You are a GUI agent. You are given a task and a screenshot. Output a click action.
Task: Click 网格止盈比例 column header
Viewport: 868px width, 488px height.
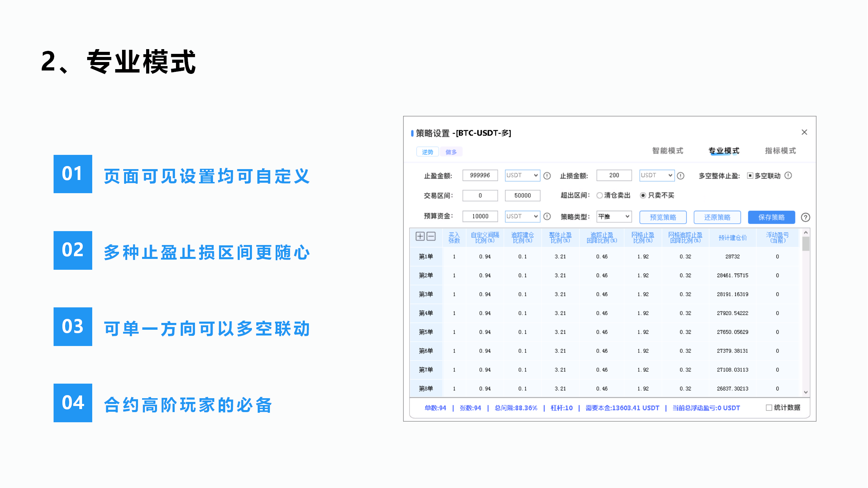(x=643, y=238)
